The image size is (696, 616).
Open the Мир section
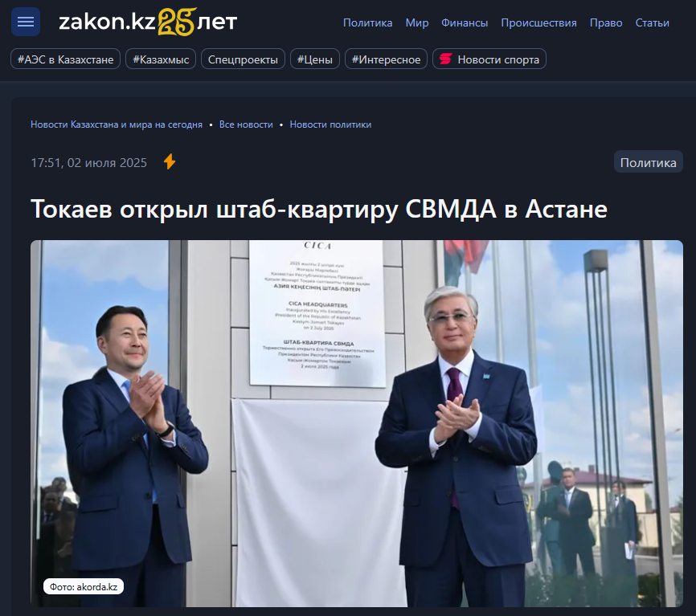pos(417,22)
